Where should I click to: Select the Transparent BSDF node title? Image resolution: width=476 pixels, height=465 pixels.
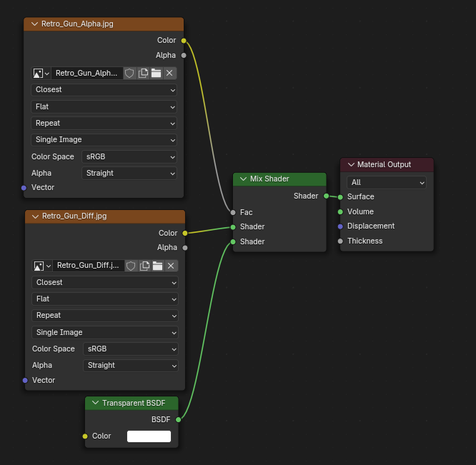tap(134, 403)
